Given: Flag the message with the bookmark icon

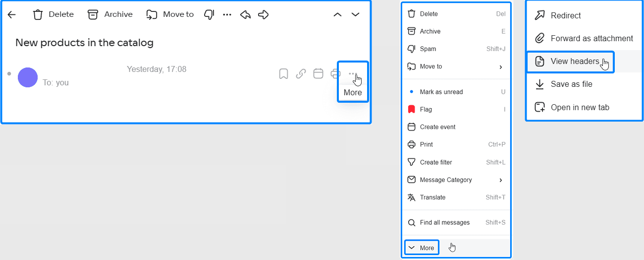Looking at the screenshot, I should pyautogui.click(x=283, y=74).
